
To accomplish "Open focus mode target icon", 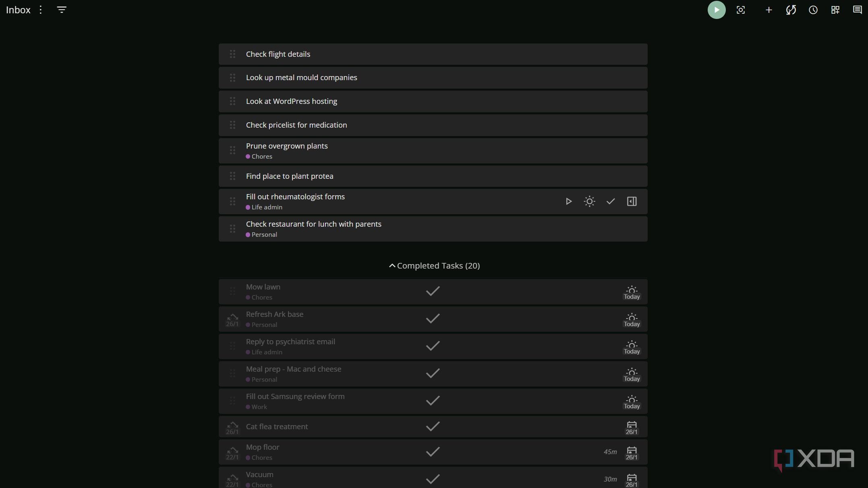I will coord(740,10).
